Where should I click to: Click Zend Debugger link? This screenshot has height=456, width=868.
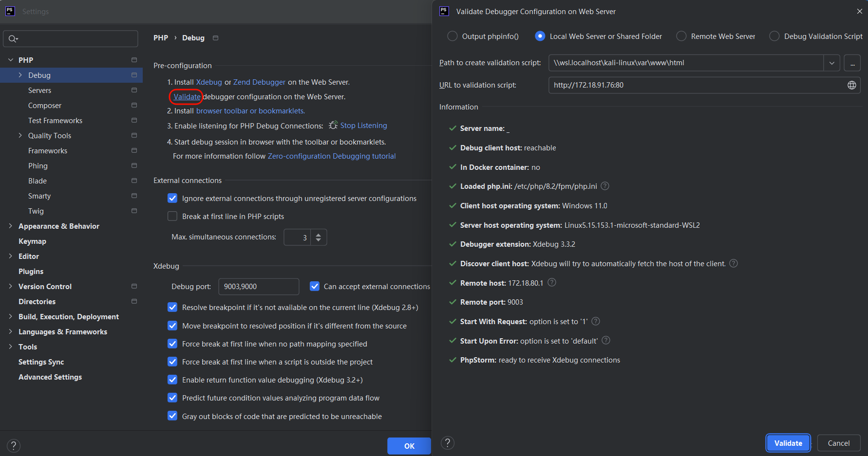[x=259, y=82]
